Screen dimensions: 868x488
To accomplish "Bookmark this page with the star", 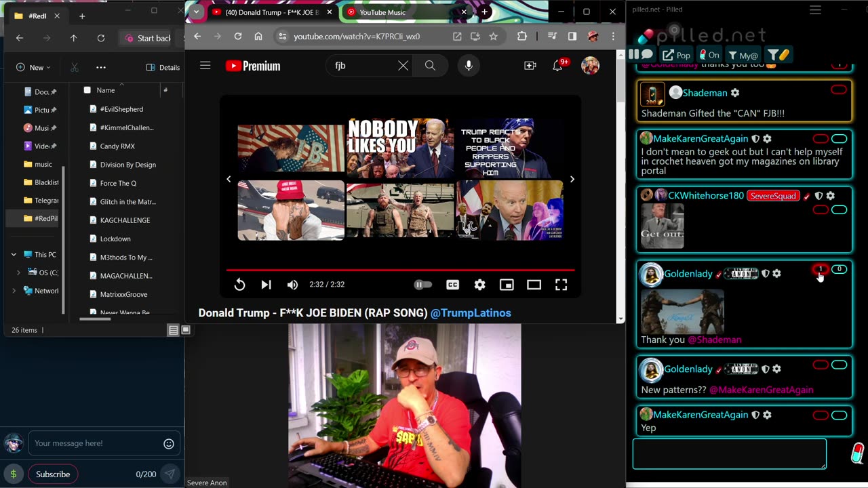I will [x=493, y=37].
